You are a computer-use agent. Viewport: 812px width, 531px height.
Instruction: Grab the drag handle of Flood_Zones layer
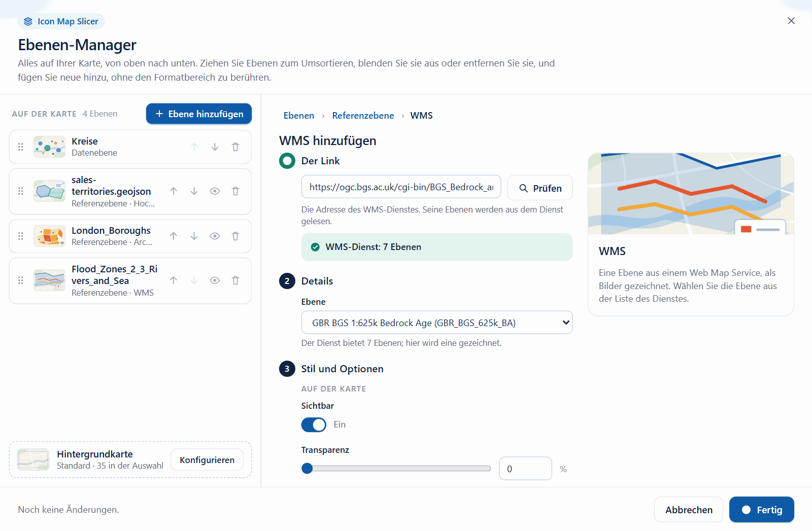click(21, 280)
